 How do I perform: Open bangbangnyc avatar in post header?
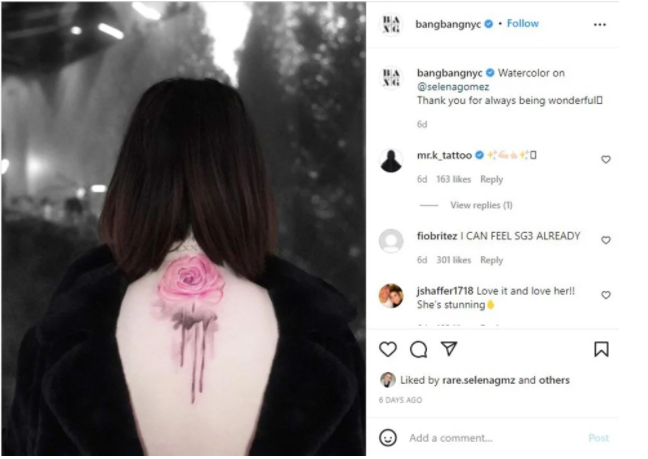(391, 24)
